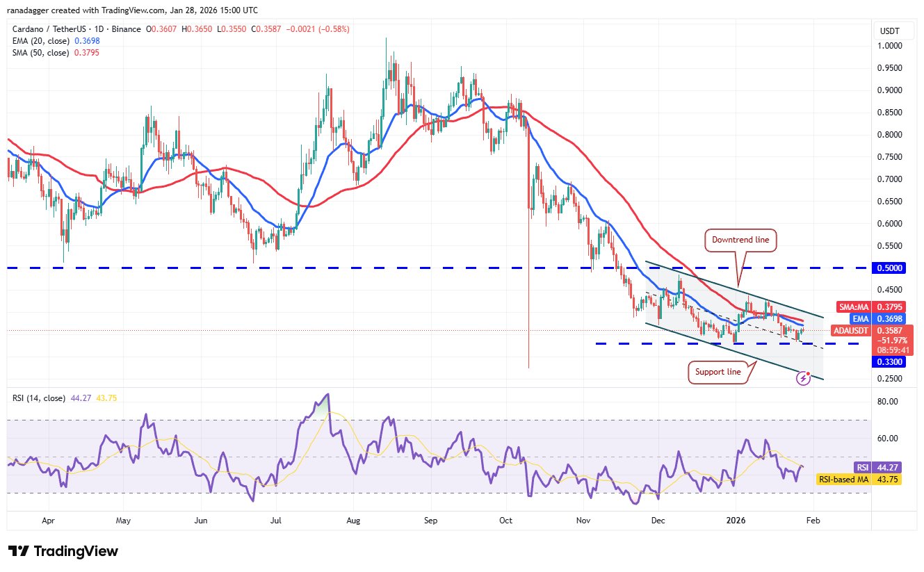The image size is (924, 572).
Task: Click the purple lightning bolt event icon
Action: coord(804,378)
